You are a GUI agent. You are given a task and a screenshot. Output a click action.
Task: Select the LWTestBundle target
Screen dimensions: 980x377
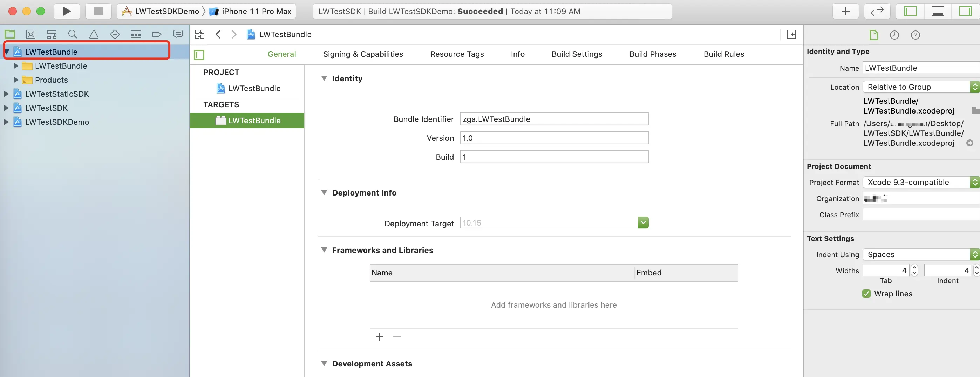click(x=247, y=121)
